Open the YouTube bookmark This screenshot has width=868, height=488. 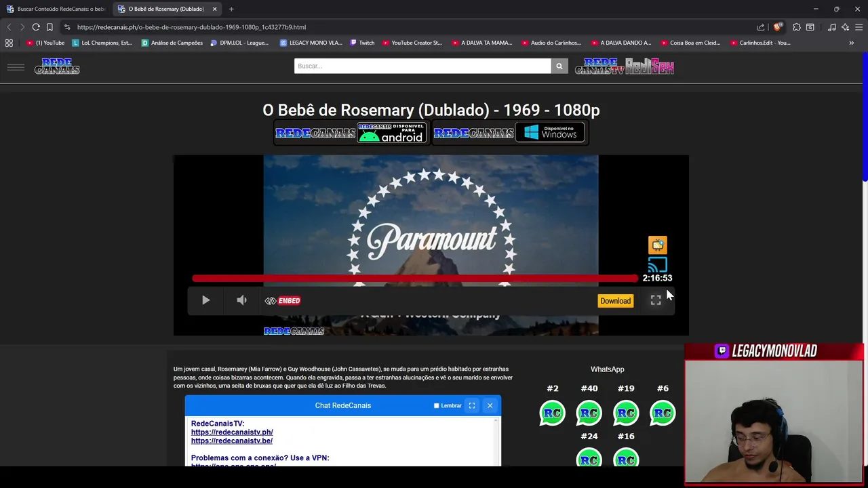45,43
